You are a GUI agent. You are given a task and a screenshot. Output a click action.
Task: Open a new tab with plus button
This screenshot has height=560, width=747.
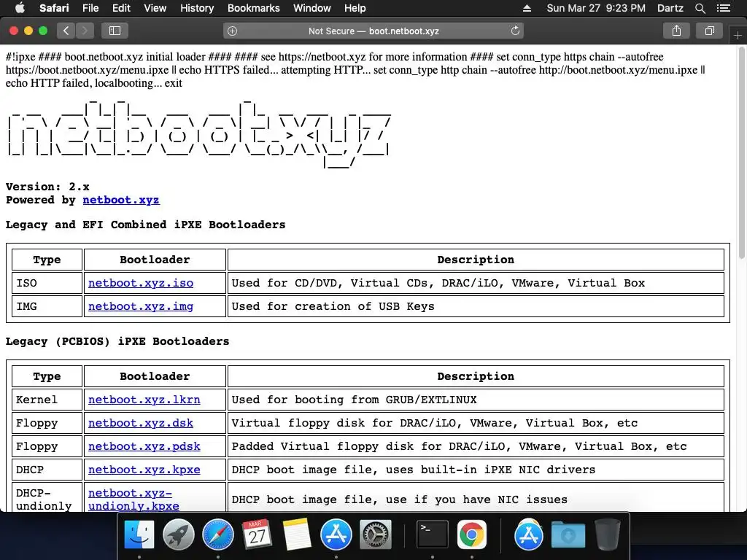pos(738,35)
